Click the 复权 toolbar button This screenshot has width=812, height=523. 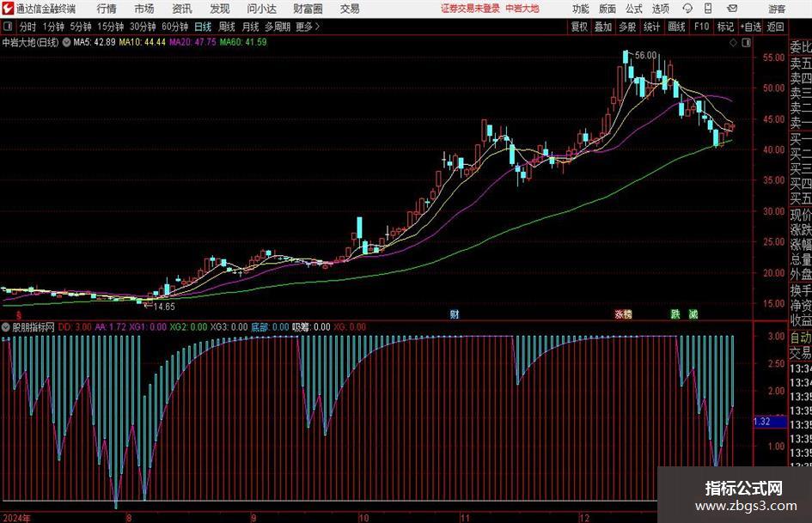pos(579,27)
